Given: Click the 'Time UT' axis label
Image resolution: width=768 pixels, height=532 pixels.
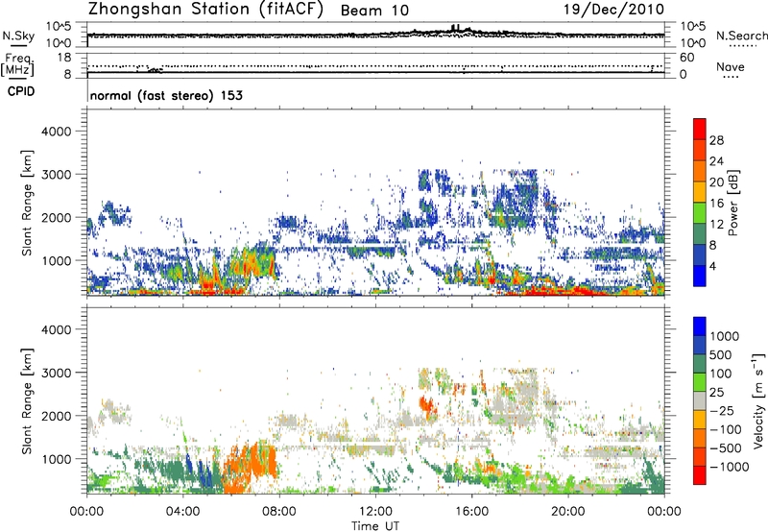Looking at the screenshot, I should point(375,526).
